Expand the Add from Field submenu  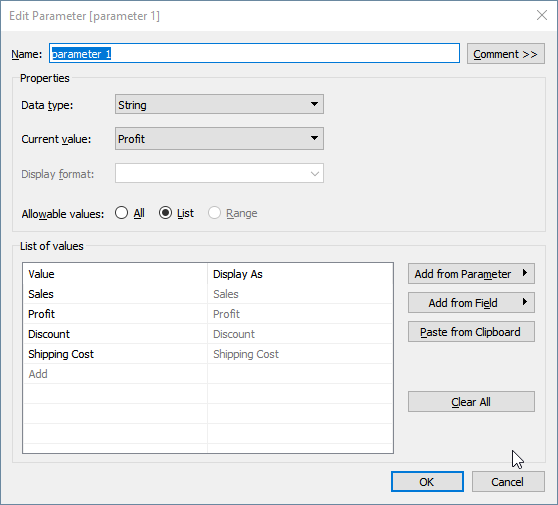tap(471, 303)
